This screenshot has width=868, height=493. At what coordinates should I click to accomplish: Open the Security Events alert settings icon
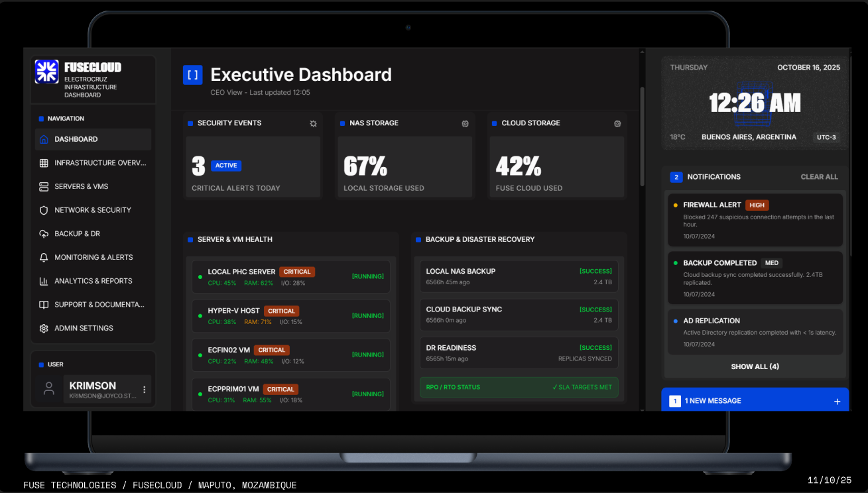[313, 123]
